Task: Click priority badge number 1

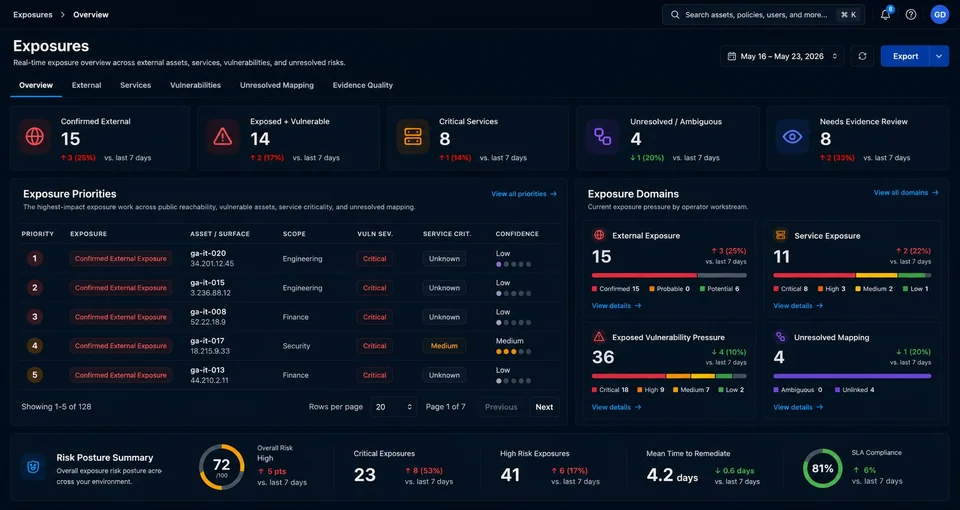Action: click(34, 258)
